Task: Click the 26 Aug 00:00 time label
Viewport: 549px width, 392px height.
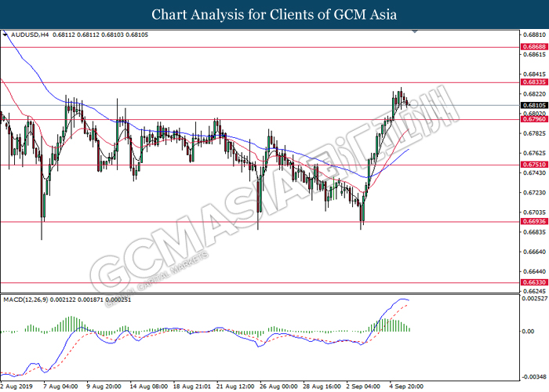Action: pyautogui.click(x=279, y=387)
